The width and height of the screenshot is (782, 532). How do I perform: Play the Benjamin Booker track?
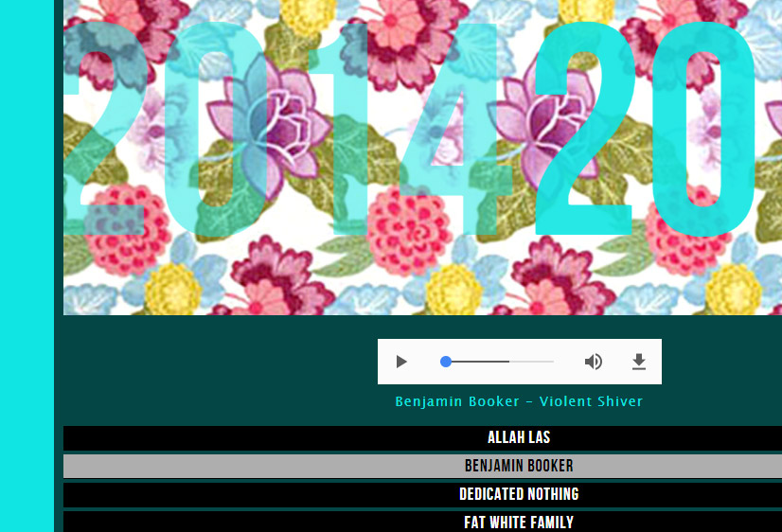401,362
